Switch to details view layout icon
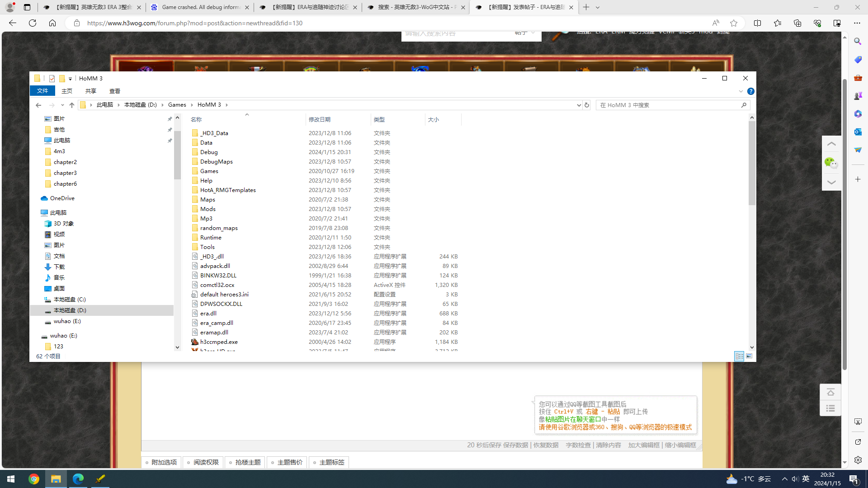Screen dimensions: 868x488 [x=739, y=357]
